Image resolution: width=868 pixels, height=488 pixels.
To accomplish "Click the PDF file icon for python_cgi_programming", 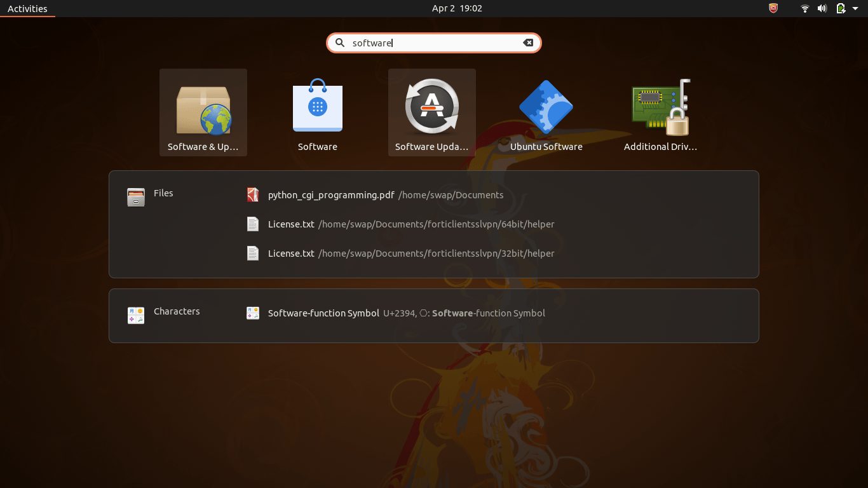I will coord(253,195).
